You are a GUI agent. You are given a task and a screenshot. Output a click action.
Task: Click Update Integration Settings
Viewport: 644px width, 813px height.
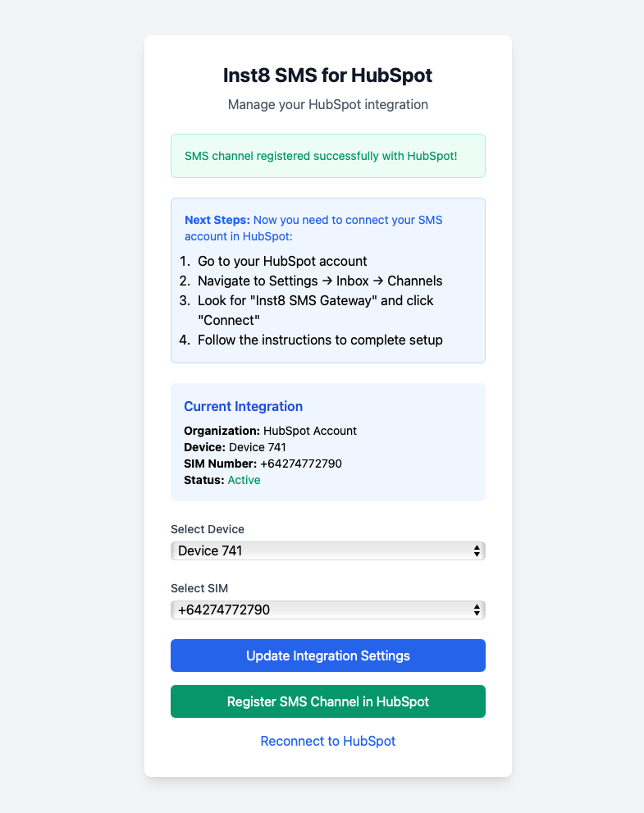[x=328, y=655]
